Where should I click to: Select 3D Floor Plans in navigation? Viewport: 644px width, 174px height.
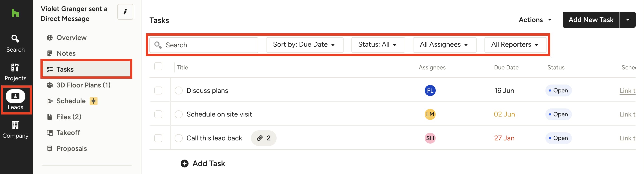tap(83, 85)
